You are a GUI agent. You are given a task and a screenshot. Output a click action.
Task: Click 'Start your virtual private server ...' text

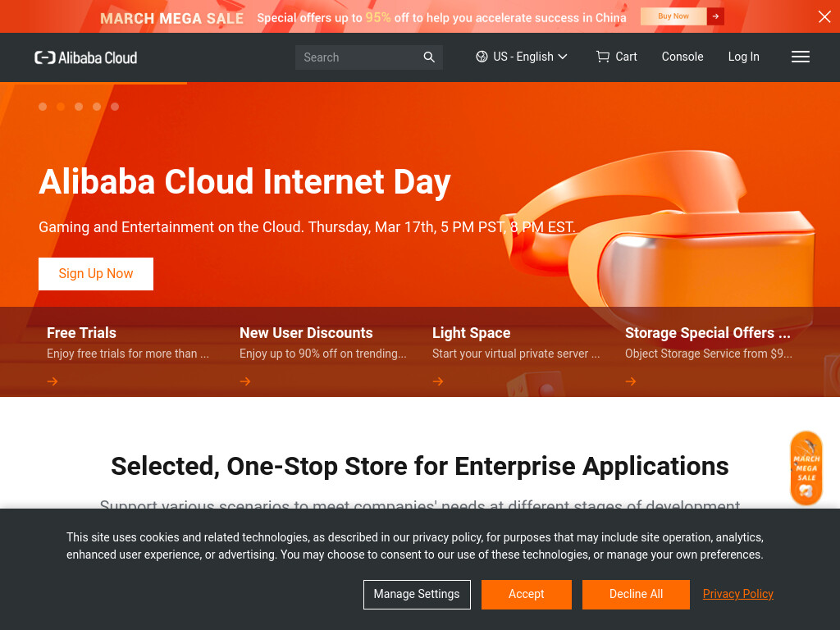(516, 354)
